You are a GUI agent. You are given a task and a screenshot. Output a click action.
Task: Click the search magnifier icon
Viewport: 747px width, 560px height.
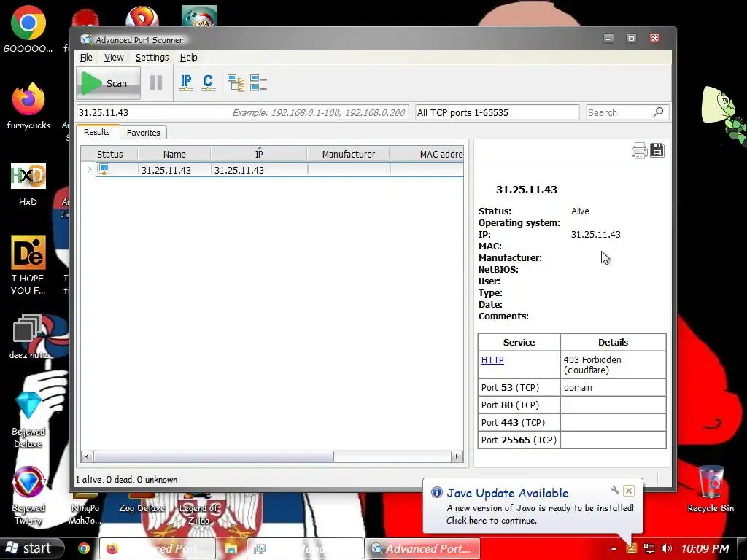pyautogui.click(x=658, y=112)
